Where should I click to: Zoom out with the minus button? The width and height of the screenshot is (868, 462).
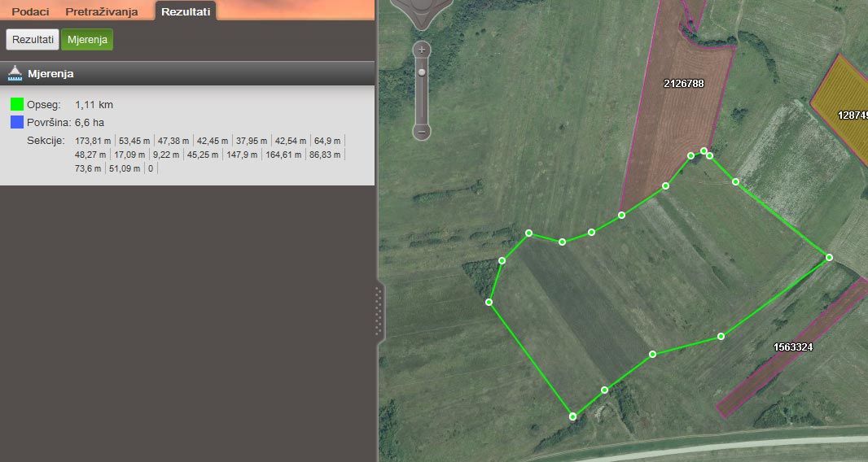point(422,132)
